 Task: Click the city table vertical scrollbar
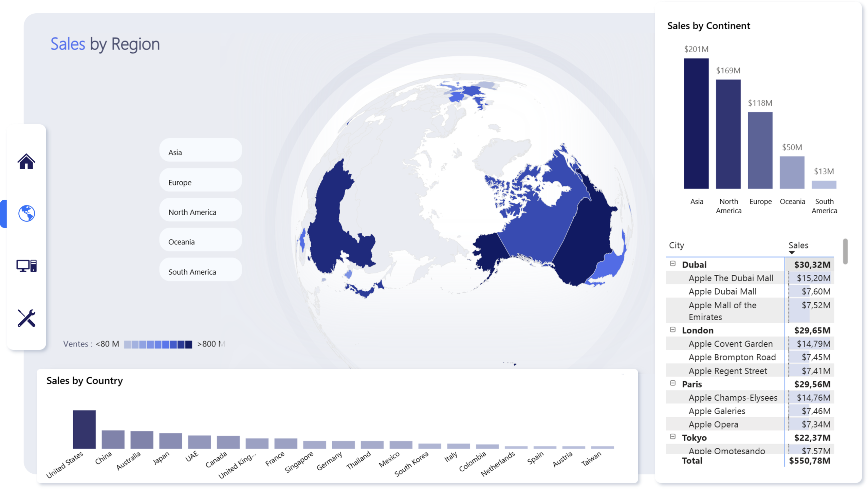coord(845,251)
